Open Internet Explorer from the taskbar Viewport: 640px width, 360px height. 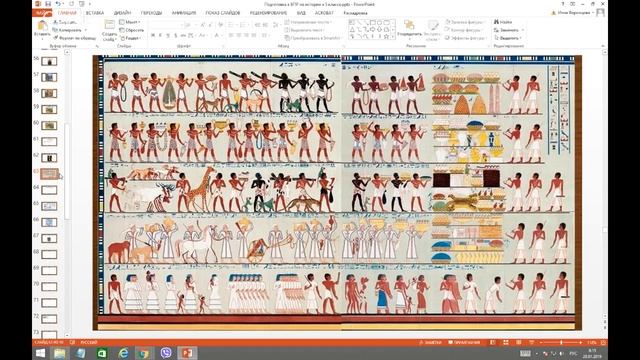pos(123,353)
